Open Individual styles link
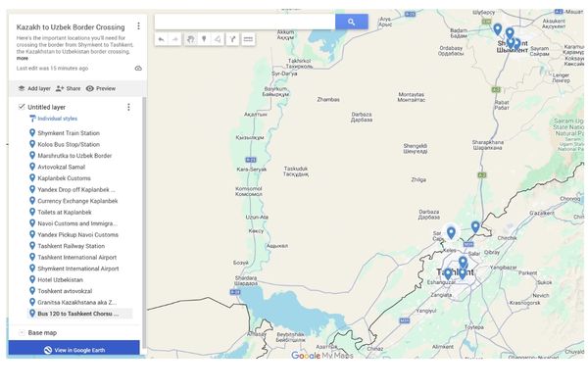The image size is (588, 392). point(58,119)
